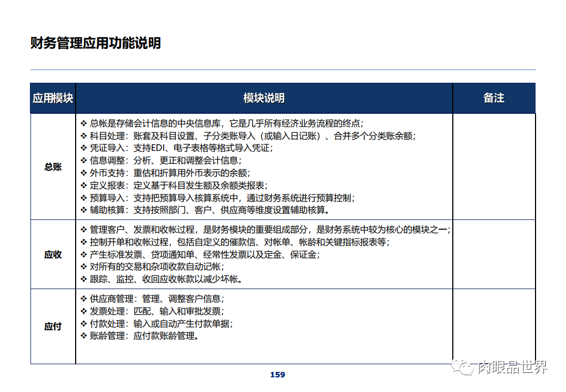Screen dimensions: 566x392
Task: Click the 付款处理 bullet line
Action: click(x=157, y=324)
